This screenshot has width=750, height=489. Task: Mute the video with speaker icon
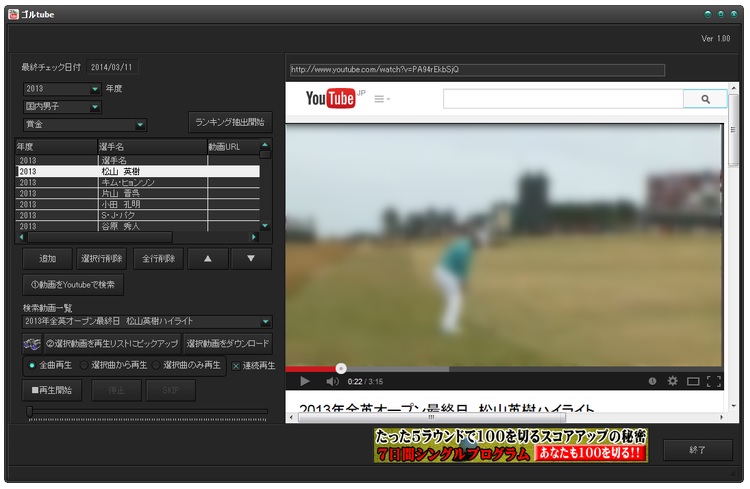click(x=332, y=381)
